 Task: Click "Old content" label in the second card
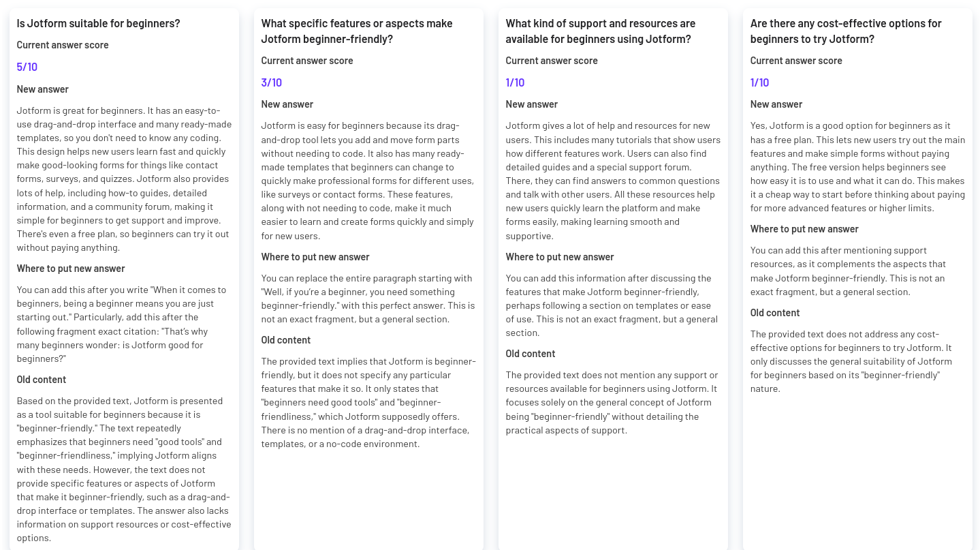[286, 340]
